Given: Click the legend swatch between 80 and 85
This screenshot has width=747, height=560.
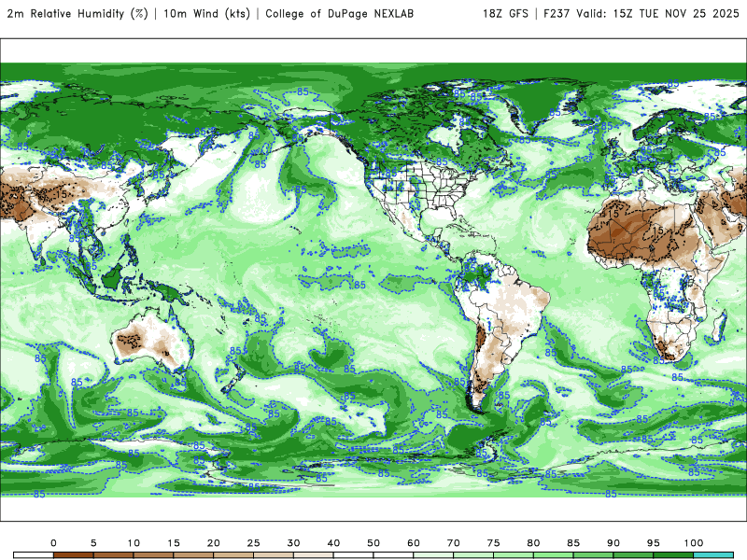Looking at the screenshot, I should 554,555.
